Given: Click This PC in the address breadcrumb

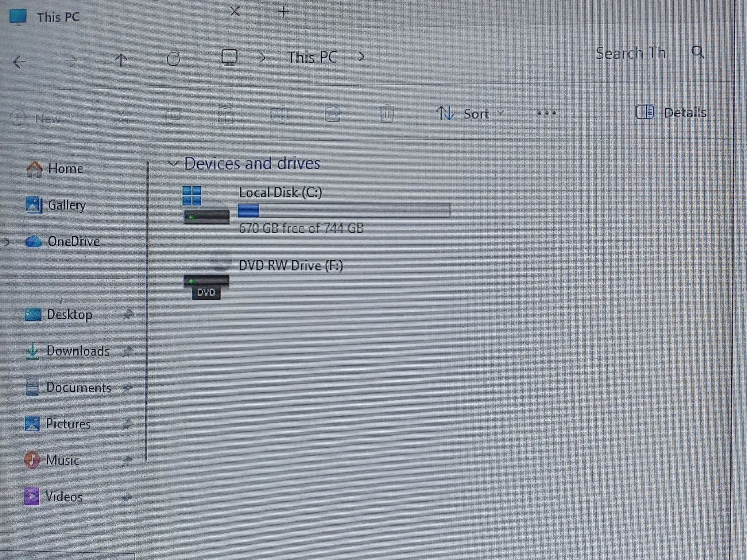Looking at the screenshot, I should coord(312,57).
